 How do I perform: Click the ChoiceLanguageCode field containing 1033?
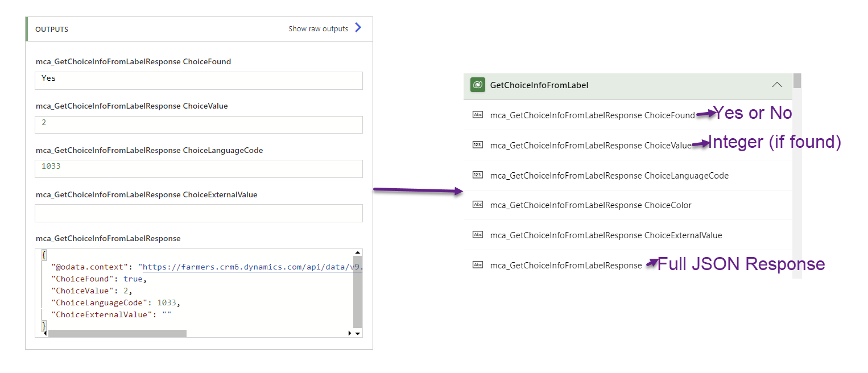click(198, 168)
